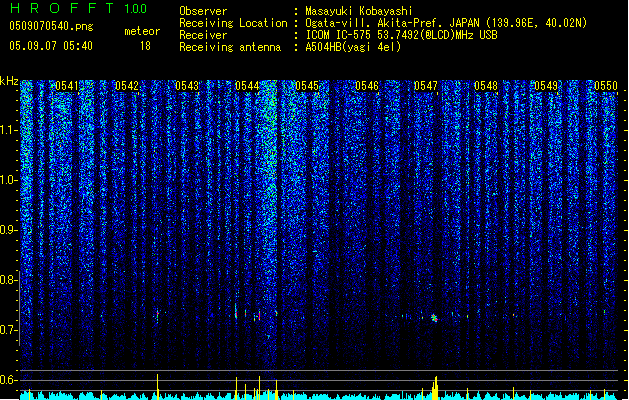The height and width of the screenshot is (400, 629).
Task: Click the 0541 time marker
Action: point(67,86)
